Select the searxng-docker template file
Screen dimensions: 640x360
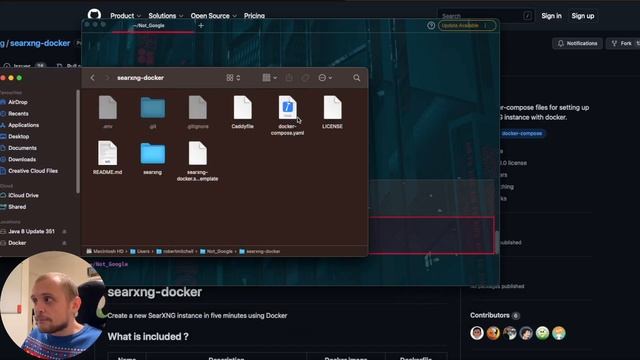pos(198,153)
